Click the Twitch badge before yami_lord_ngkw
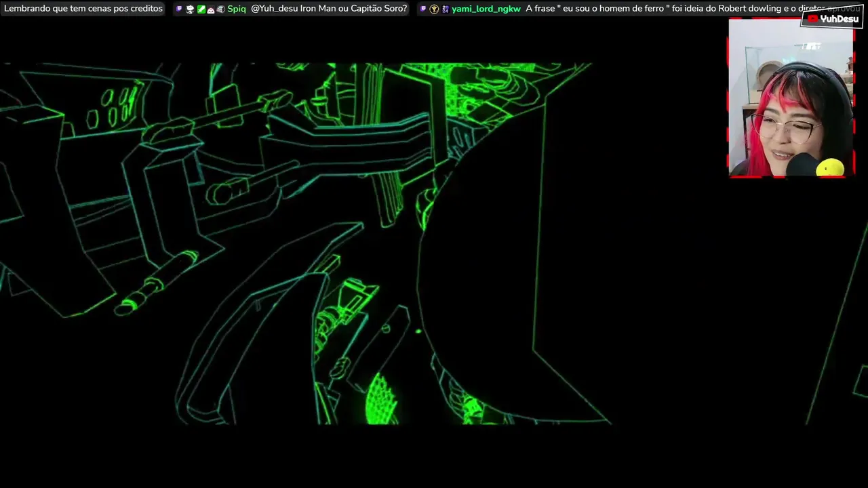 click(423, 9)
